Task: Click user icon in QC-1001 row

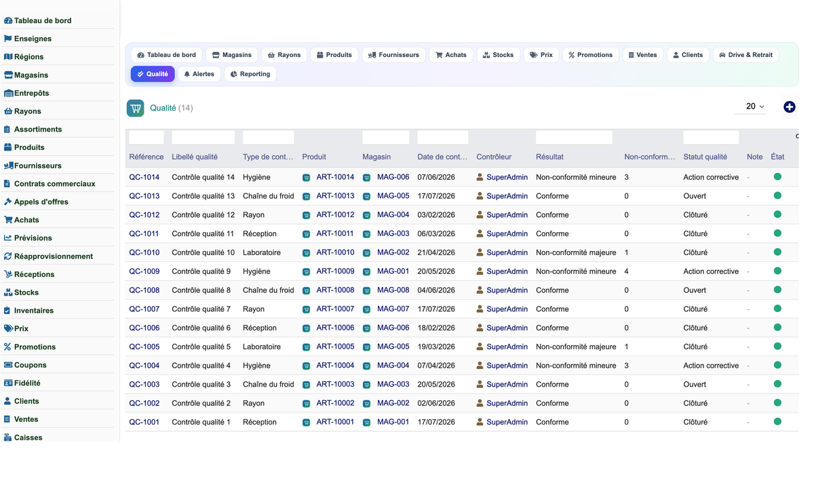Action: [x=480, y=422]
